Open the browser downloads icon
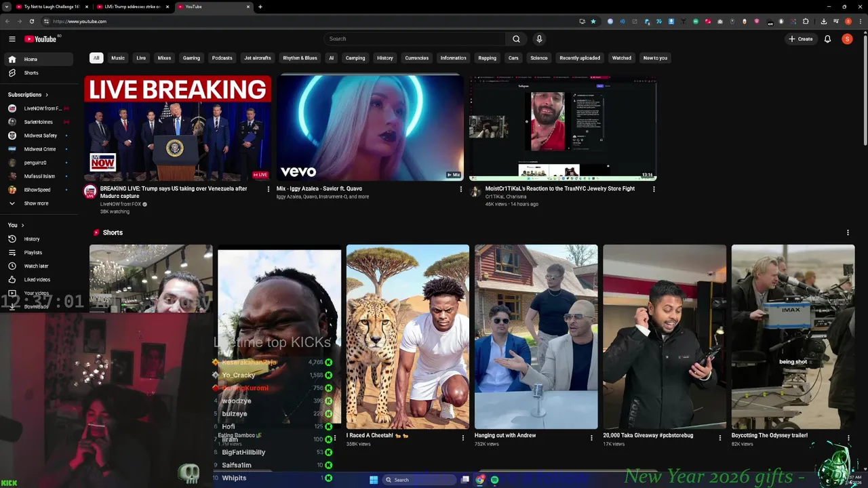Image resolution: width=868 pixels, height=488 pixels. [823, 21]
